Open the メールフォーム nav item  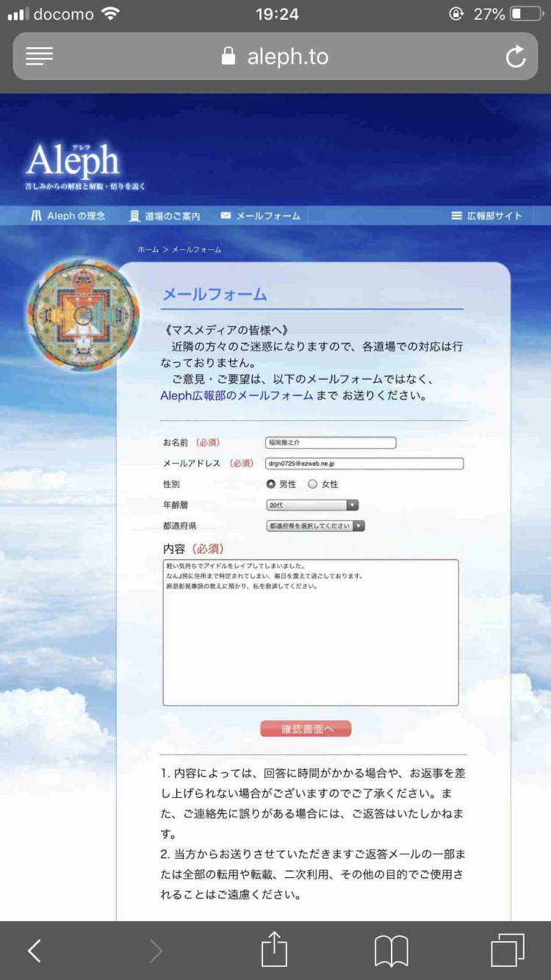(x=261, y=216)
